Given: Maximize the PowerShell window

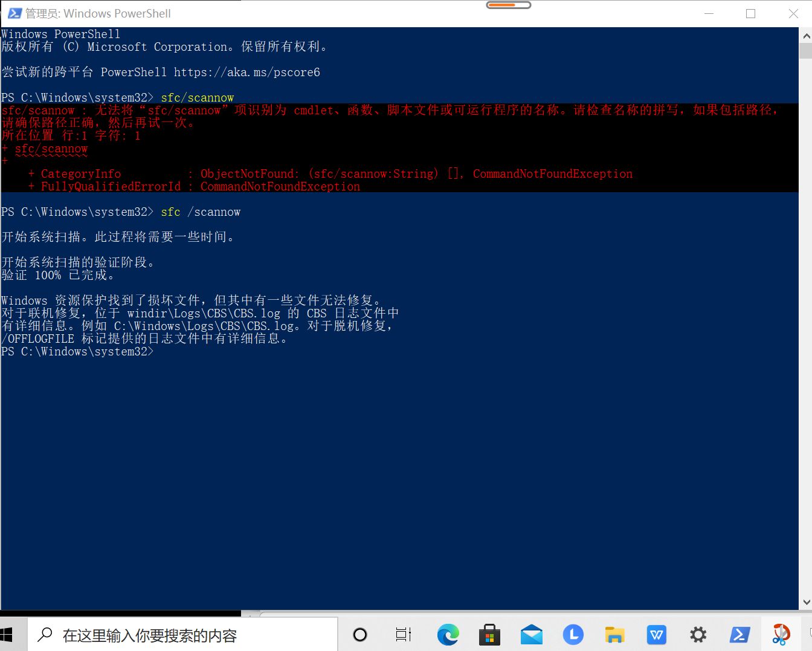Looking at the screenshot, I should [751, 13].
